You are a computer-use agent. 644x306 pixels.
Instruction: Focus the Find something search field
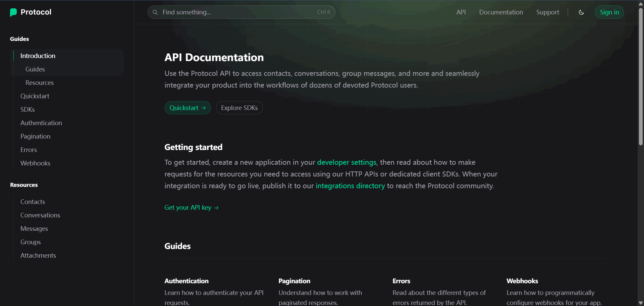(241, 12)
